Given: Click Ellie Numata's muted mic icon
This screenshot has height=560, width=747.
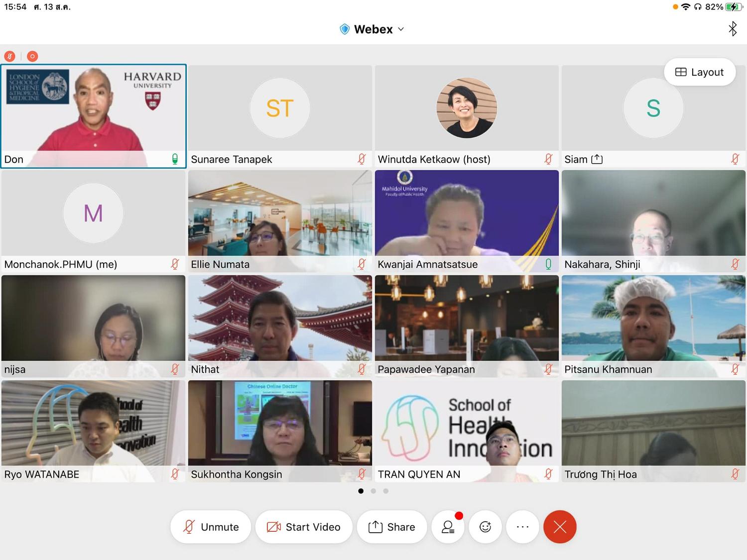Looking at the screenshot, I should [362, 264].
